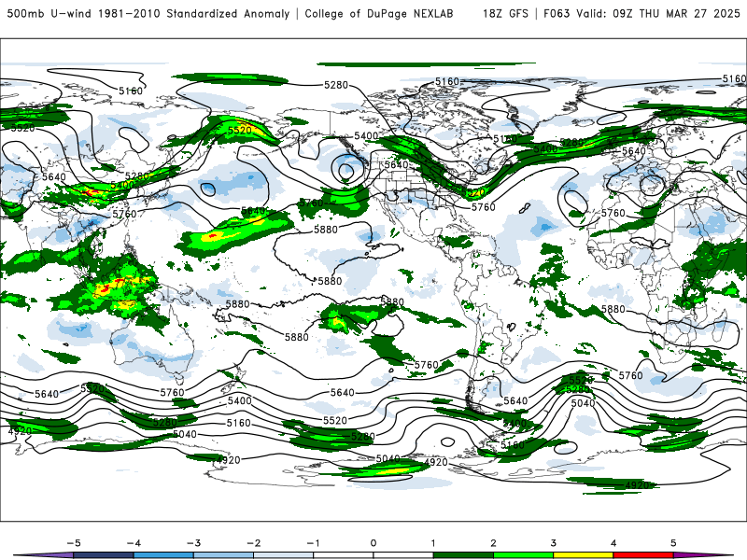Click the purple arrow tip at colorbar's right end
Screen dimensions: 747x560
point(703,555)
